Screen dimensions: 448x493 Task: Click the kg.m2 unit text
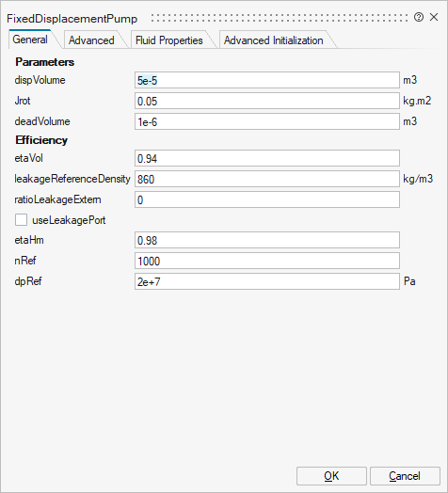417,101
